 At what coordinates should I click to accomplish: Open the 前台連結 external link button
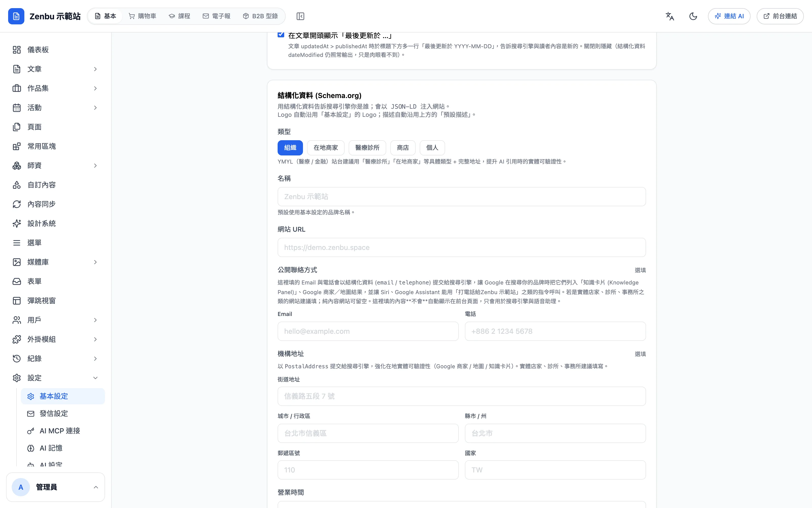(x=780, y=16)
